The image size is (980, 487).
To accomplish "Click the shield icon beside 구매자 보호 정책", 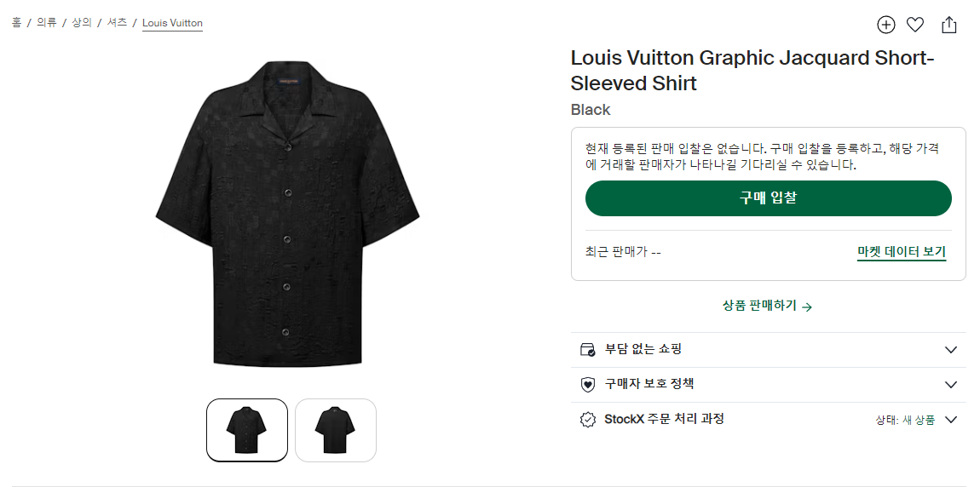I will pos(587,384).
